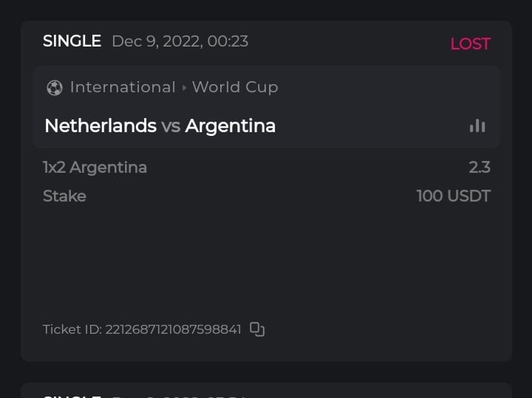Select the 1x2 Argentina bet selection
The height and width of the screenshot is (398, 532).
coord(95,168)
